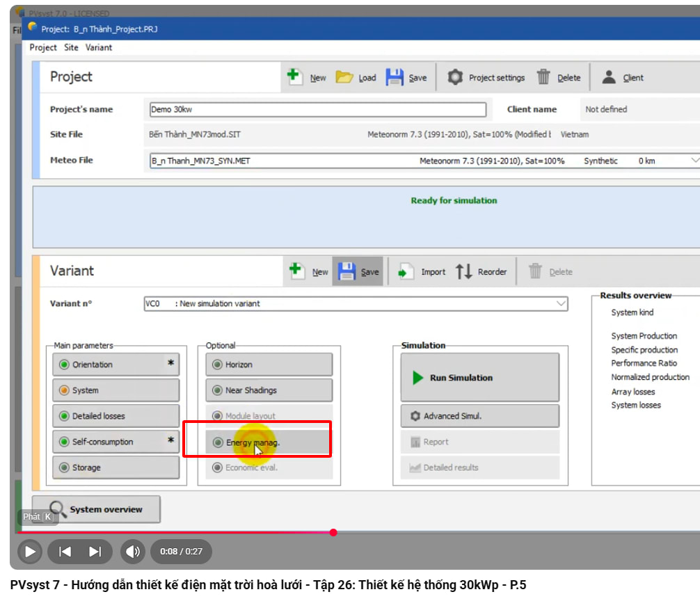Click the green Run Simulation play triangle
The width and height of the screenshot is (700, 608).
click(417, 378)
